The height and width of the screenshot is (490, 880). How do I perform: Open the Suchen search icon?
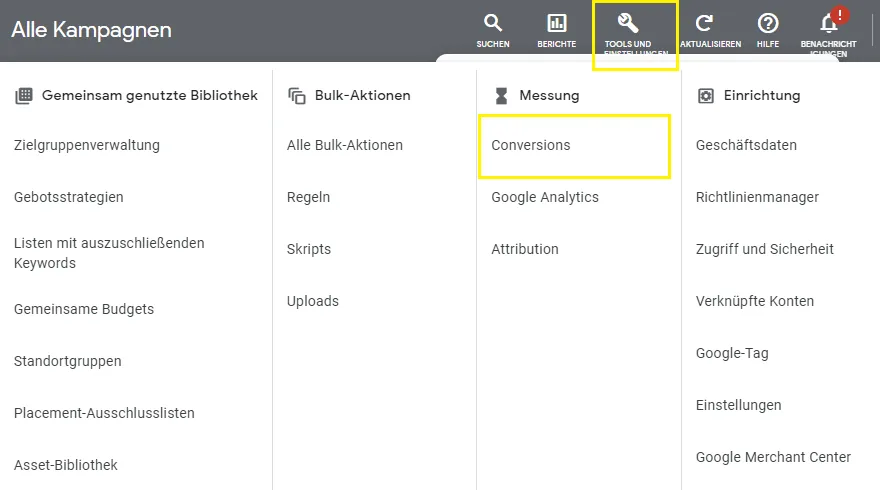[493, 23]
